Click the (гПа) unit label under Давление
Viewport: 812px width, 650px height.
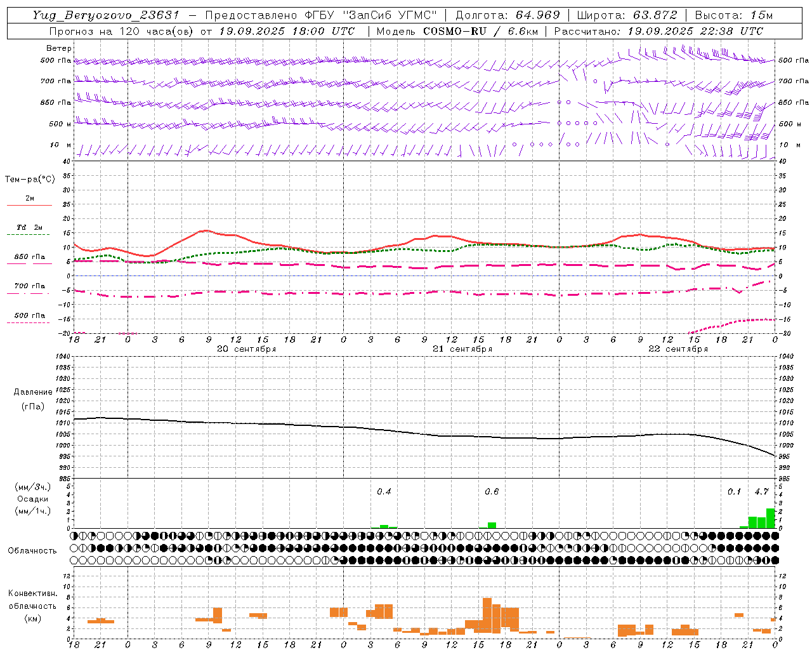33,406
